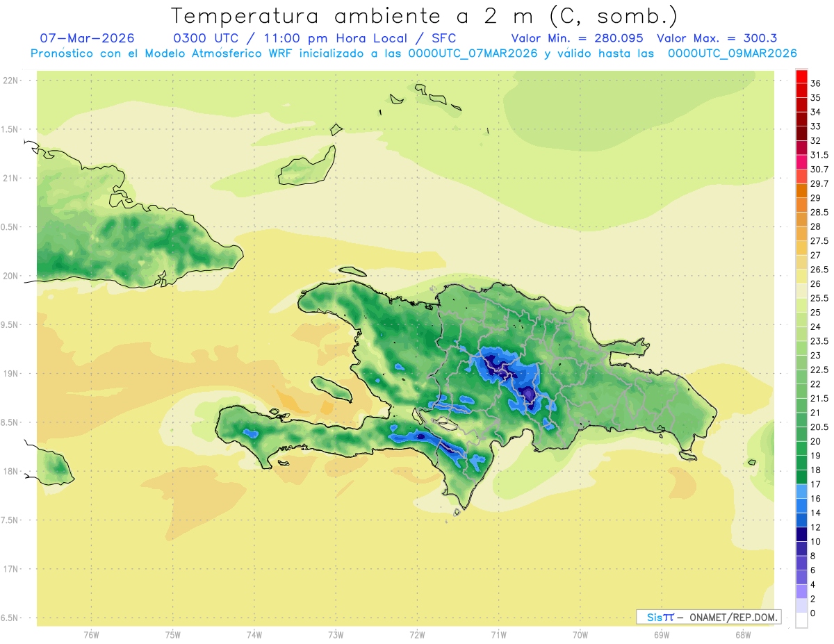Click the "0.5N" latitude label
Viewport: 834px width, 644px height.
[x=10, y=227]
